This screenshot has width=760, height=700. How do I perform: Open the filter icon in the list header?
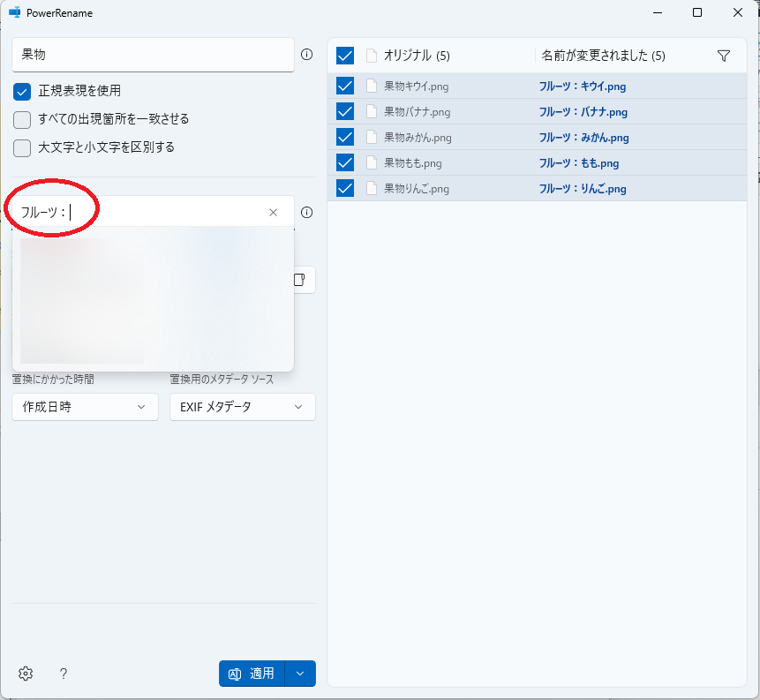[x=724, y=56]
